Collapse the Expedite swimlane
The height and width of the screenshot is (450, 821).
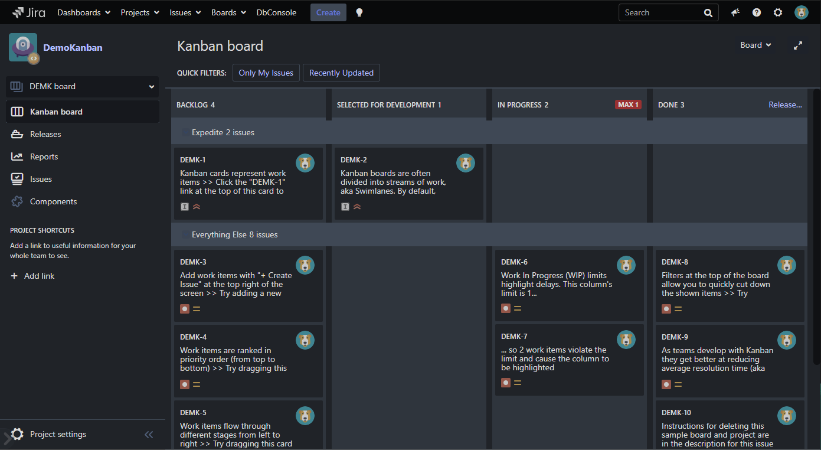pos(184,133)
